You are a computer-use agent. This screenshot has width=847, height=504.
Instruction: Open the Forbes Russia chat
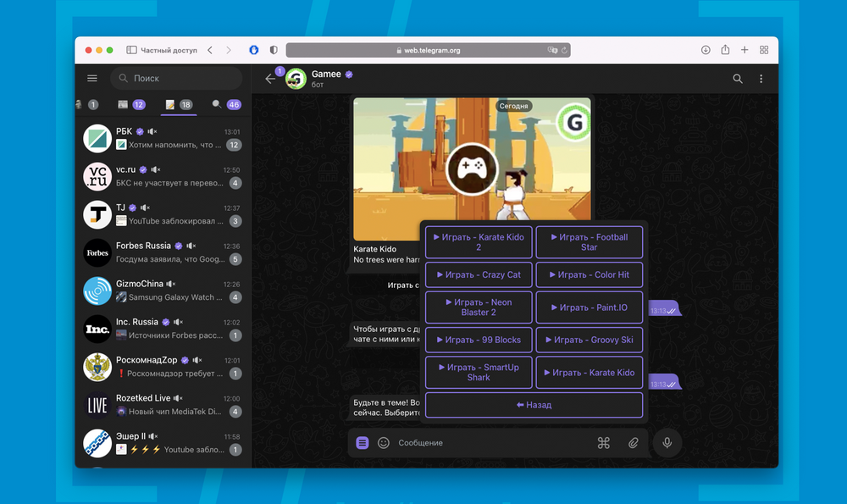163,252
